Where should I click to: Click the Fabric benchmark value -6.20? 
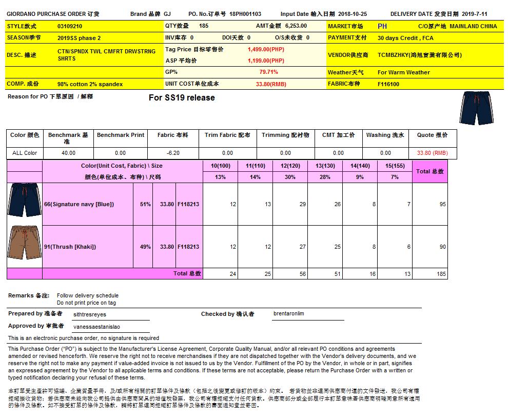tap(172, 153)
